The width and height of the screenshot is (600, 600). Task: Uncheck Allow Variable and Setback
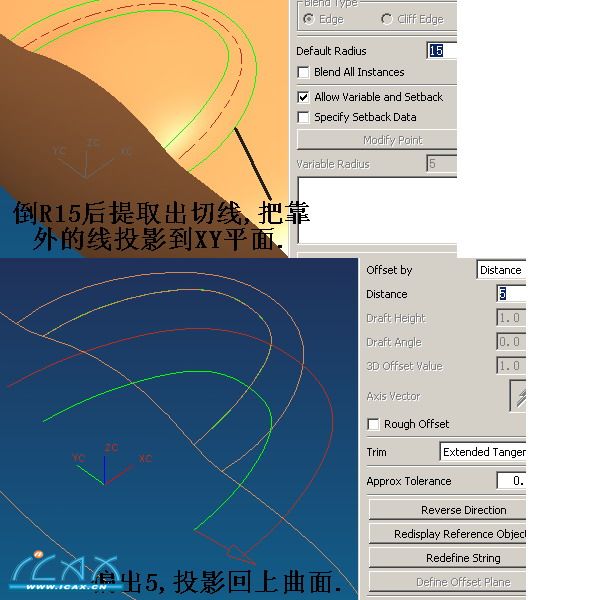pos(303,97)
